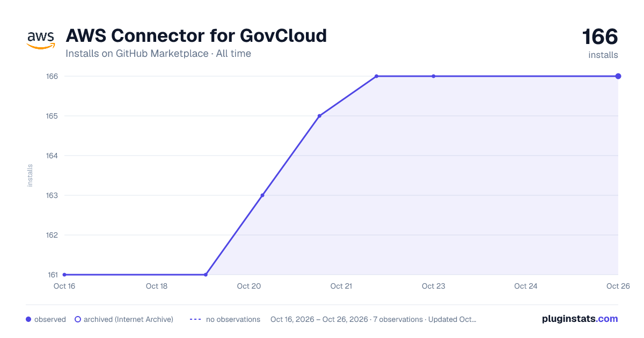Click the x-axis label Oct 24

526,286
